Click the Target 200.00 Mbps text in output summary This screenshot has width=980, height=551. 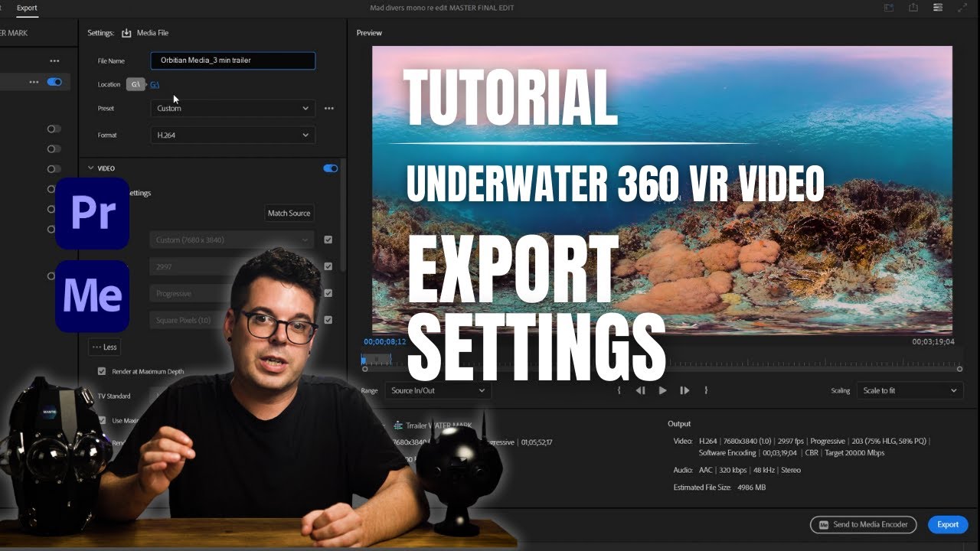[x=854, y=453]
